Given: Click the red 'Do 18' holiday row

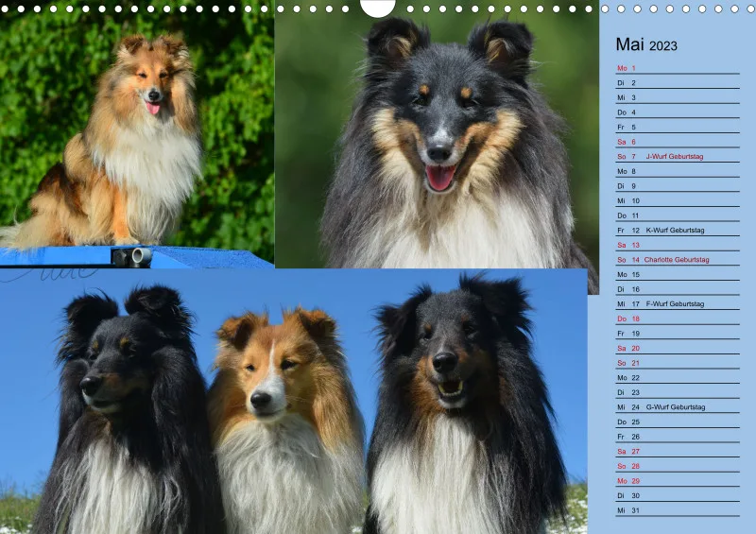Looking at the screenshot, I should point(678,319).
